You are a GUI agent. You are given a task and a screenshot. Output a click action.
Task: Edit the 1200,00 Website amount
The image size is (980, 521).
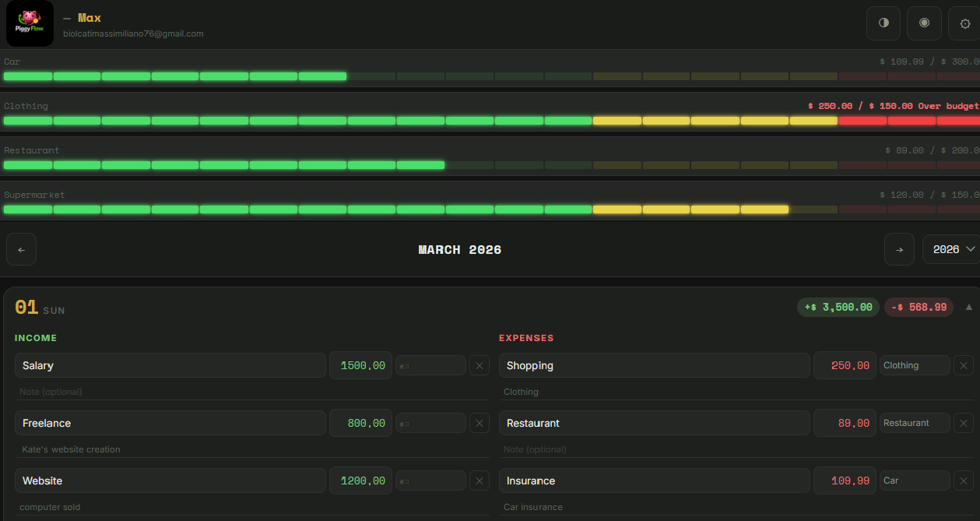tap(360, 481)
